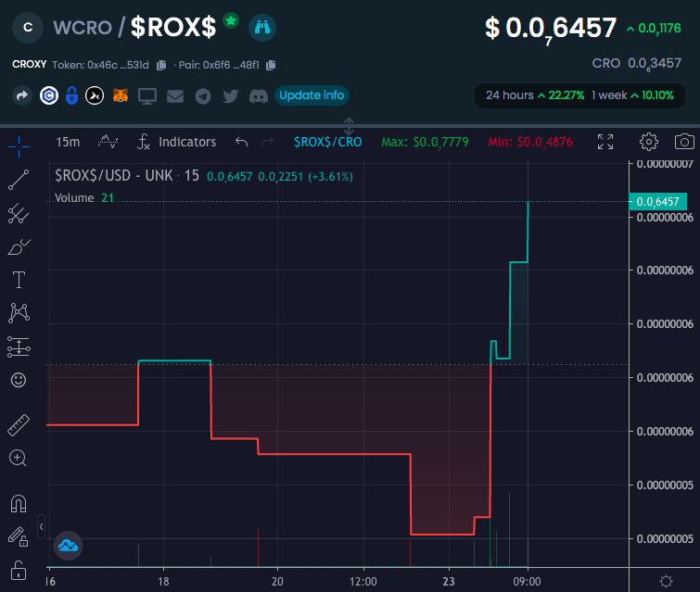This screenshot has height=592, width=700.
Task: Open the Telegram link
Action: (203, 96)
